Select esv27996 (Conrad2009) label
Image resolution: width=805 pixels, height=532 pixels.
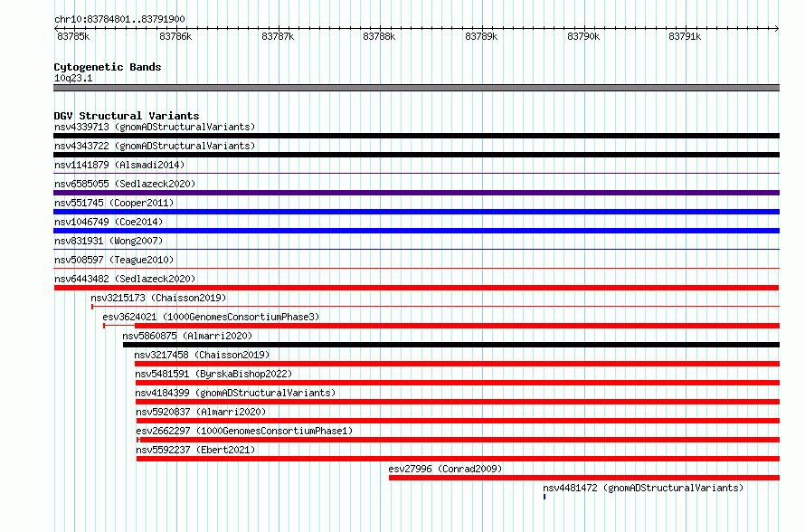(x=445, y=469)
